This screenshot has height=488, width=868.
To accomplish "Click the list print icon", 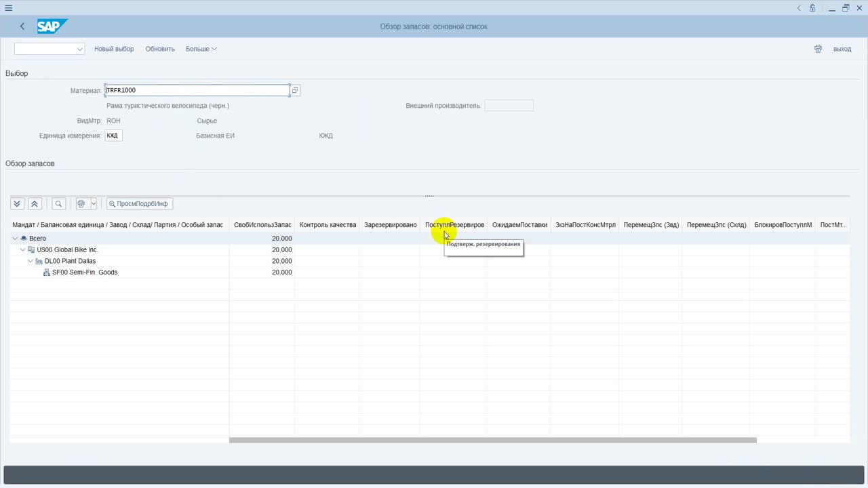I will (x=81, y=203).
